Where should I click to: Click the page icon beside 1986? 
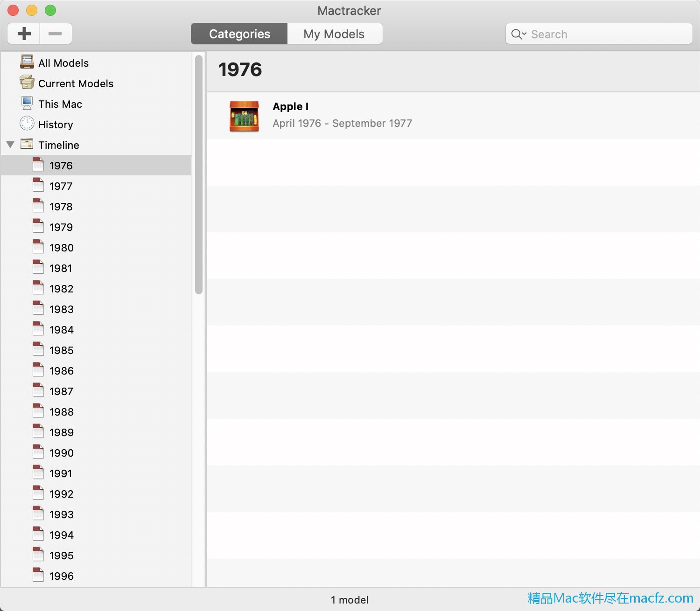[38, 370]
